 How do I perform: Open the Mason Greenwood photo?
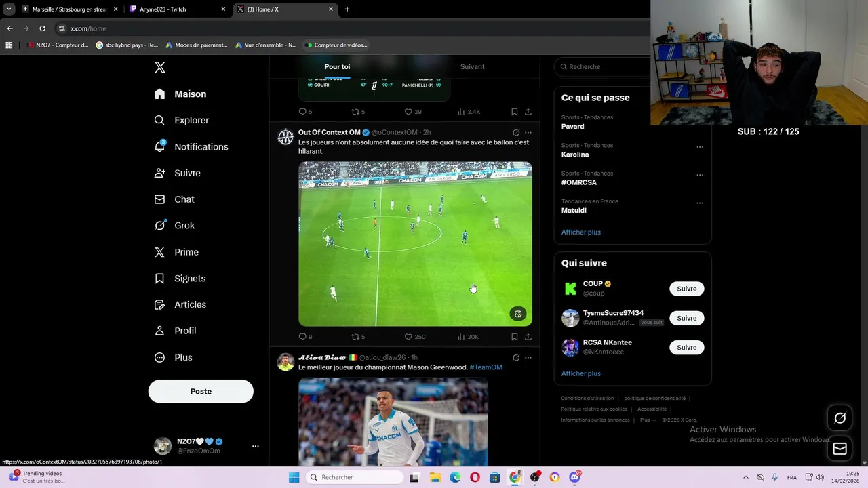coord(393,422)
